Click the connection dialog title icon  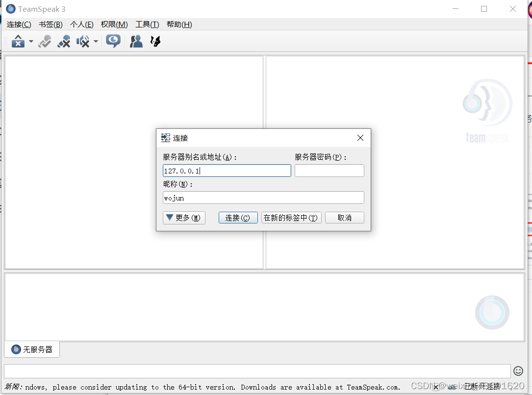point(166,138)
